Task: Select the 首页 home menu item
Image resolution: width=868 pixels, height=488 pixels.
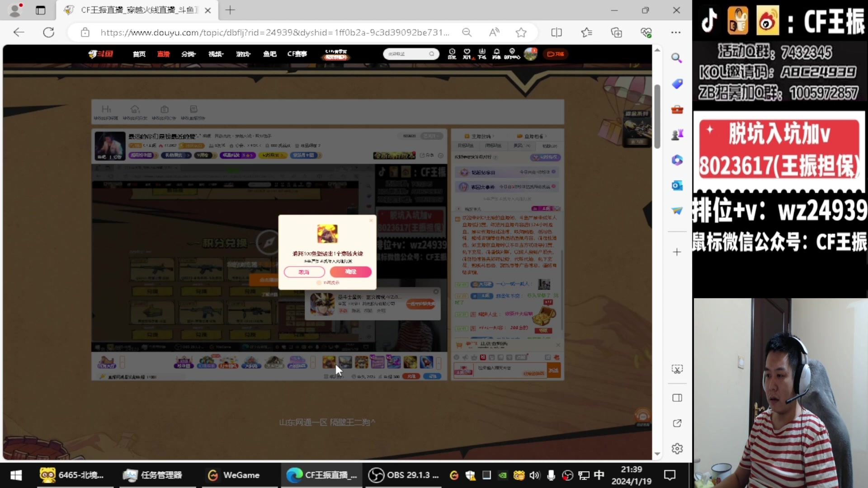Action: [139, 54]
